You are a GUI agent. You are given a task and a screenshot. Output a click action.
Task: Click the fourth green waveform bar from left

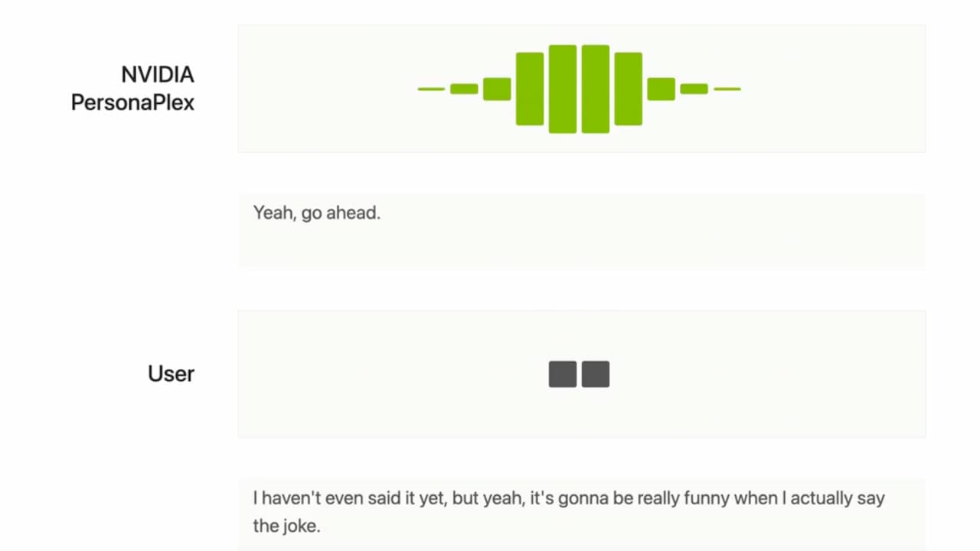click(x=530, y=89)
